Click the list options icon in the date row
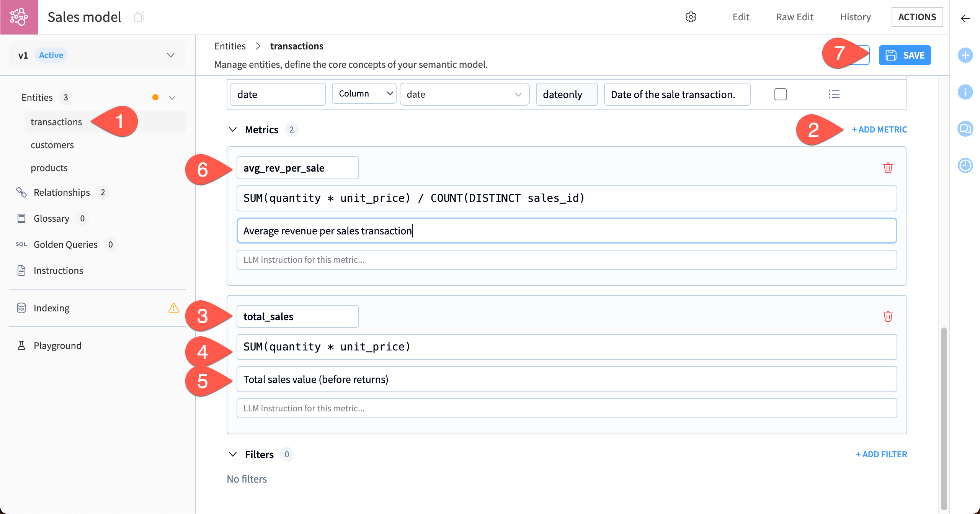980x514 pixels. tap(834, 94)
